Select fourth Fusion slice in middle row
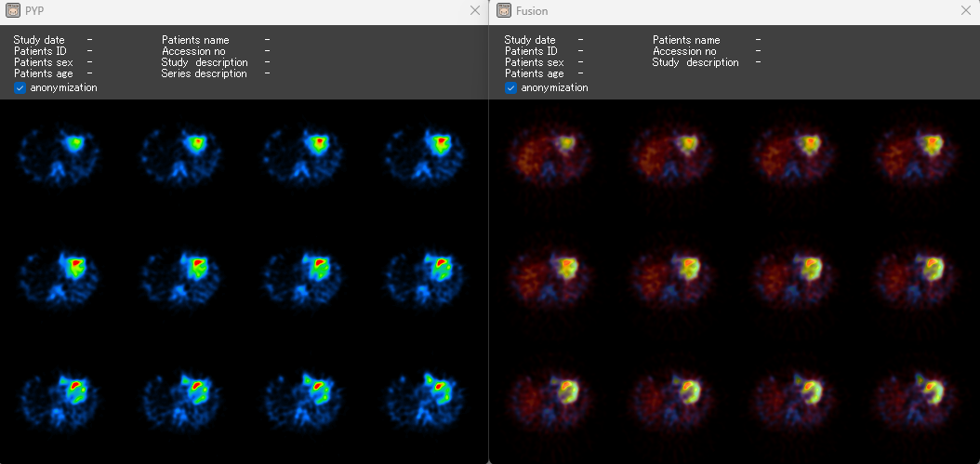Image resolution: width=980 pixels, height=464 pixels. pyautogui.click(x=914, y=278)
